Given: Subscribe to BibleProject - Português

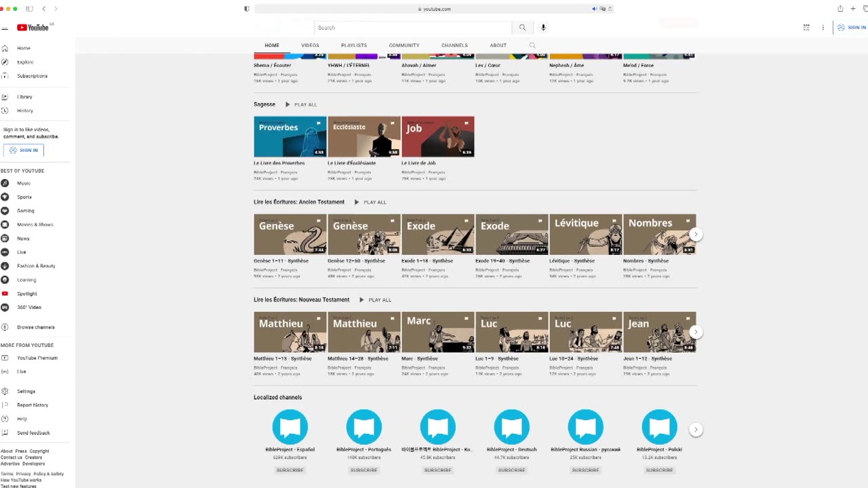Looking at the screenshot, I should click(363, 470).
